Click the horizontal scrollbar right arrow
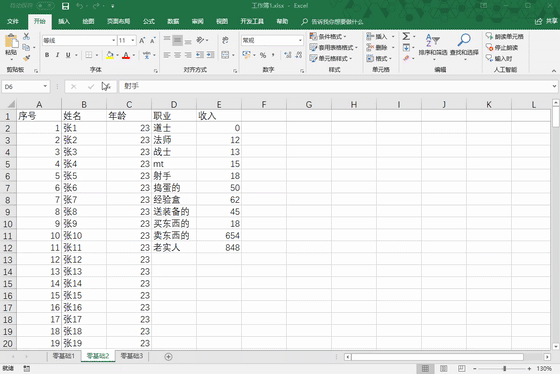This screenshot has width=560, height=374. tap(547, 356)
